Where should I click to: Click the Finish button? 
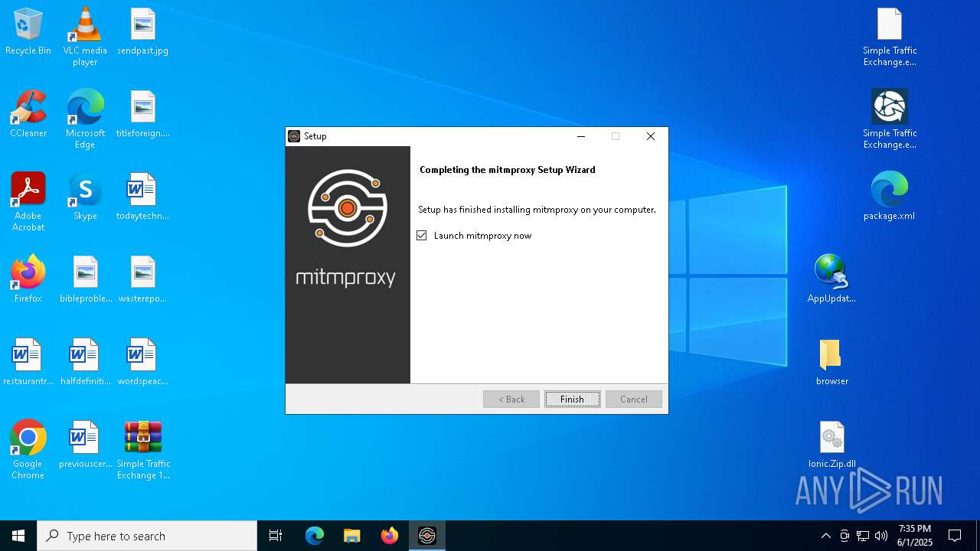pos(573,399)
